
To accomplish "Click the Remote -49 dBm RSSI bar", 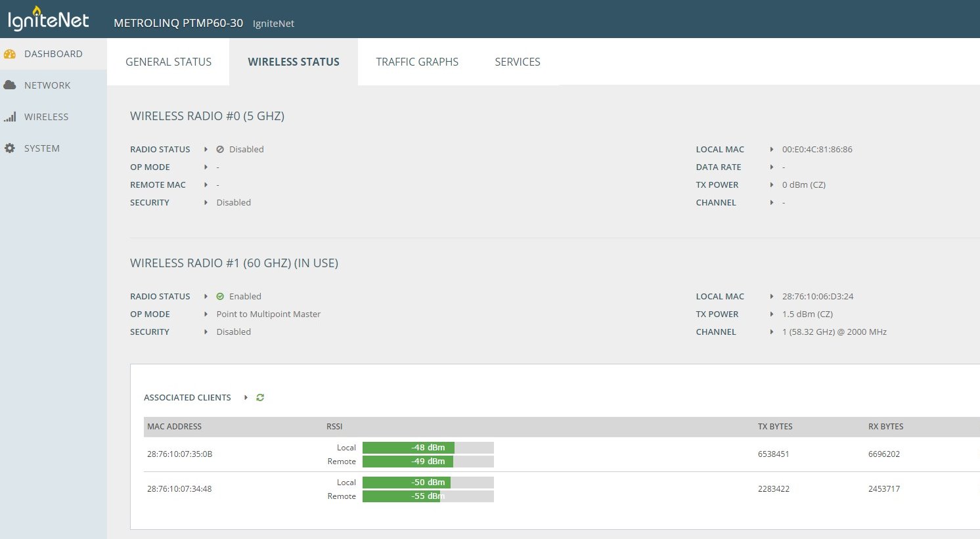I will [428, 462].
